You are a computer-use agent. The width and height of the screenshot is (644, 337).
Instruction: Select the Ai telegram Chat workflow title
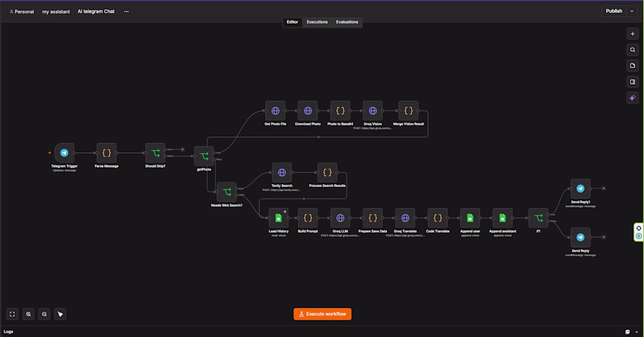tap(96, 12)
